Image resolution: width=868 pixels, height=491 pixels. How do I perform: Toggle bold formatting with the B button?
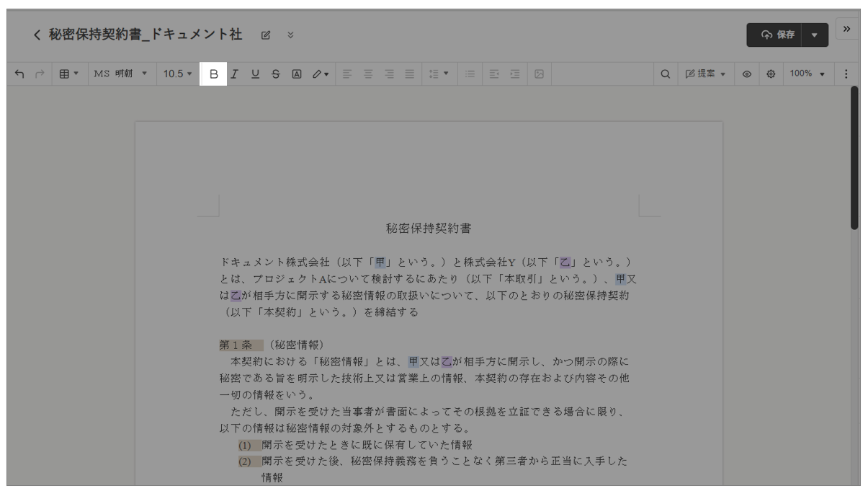(x=213, y=74)
